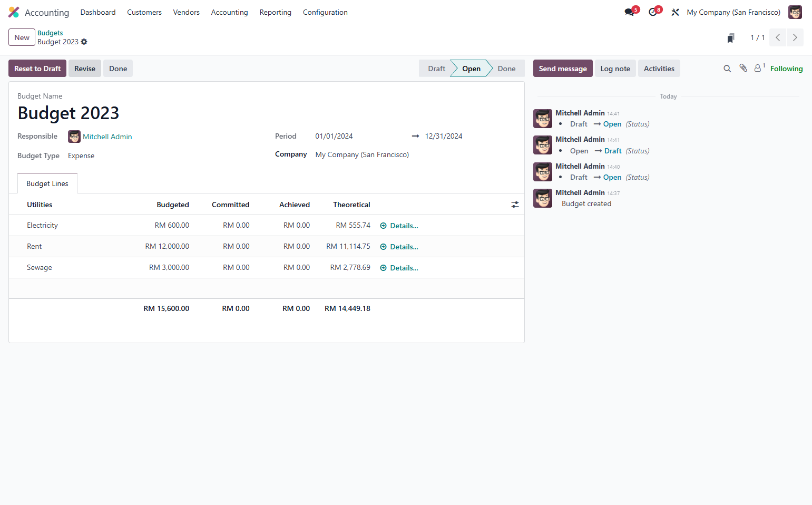Click Reset to Draft button
812x505 pixels.
pyautogui.click(x=37, y=69)
